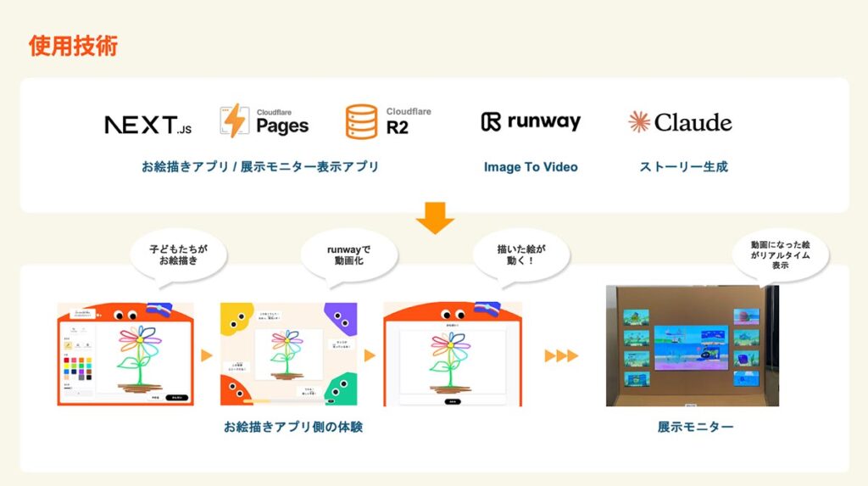Click the purple blob character in runway screenshot
This screenshot has width=868, height=486.
click(x=341, y=318)
